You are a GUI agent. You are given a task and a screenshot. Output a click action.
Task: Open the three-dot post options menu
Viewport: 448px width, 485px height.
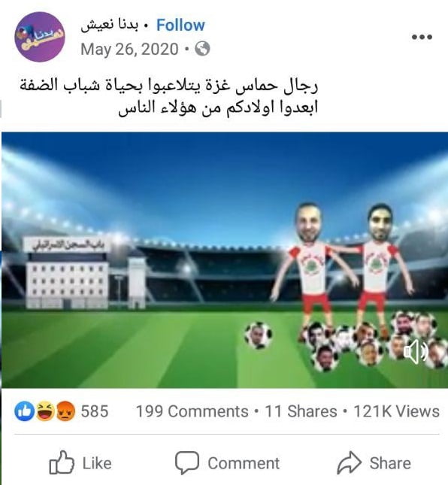[422, 37]
